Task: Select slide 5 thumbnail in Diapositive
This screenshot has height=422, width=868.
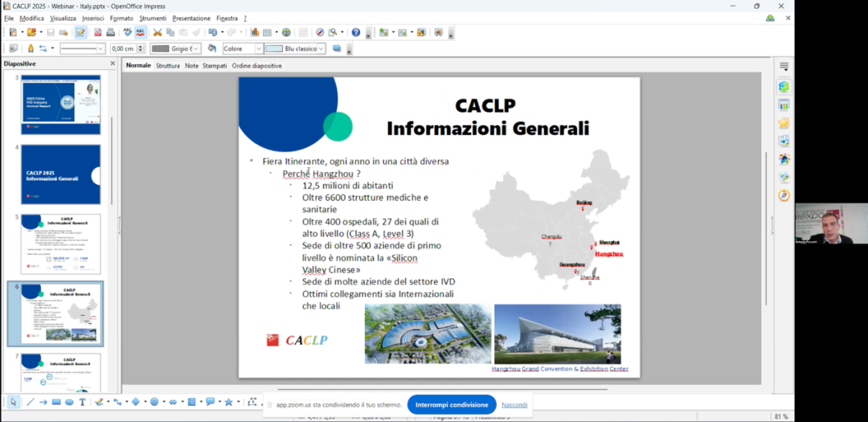Action: [x=61, y=244]
